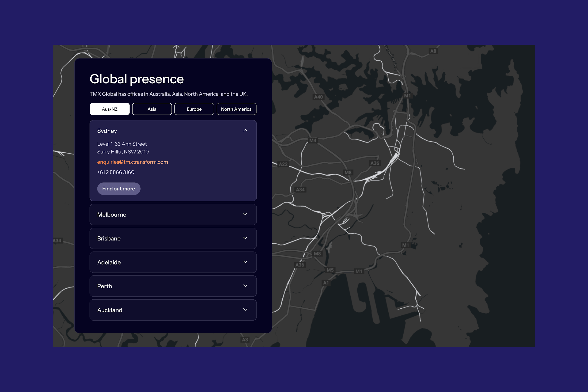The image size is (588, 392).
Task: Expand Melbourne using its chevron arrow
Action: click(x=245, y=214)
